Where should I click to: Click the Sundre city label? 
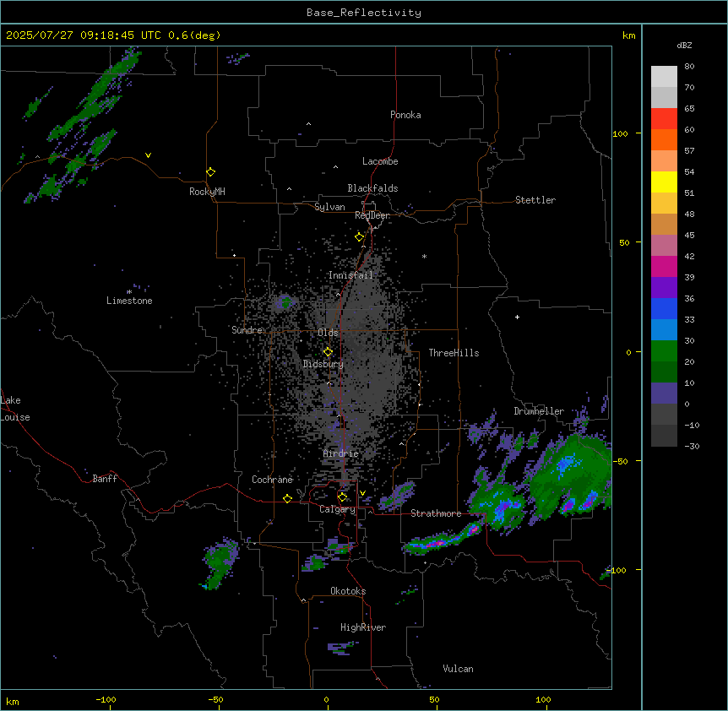[x=247, y=330]
